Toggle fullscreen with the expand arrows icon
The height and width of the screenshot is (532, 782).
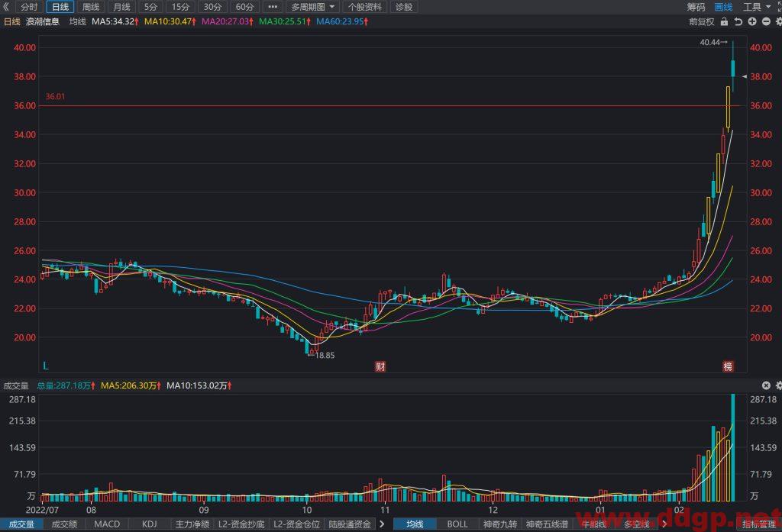780,7
